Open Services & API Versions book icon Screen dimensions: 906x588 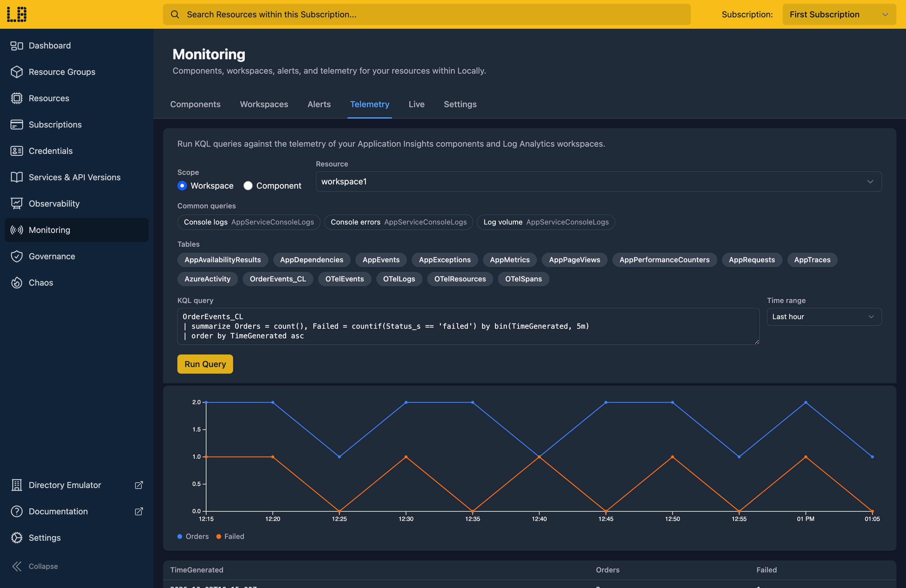tap(16, 177)
